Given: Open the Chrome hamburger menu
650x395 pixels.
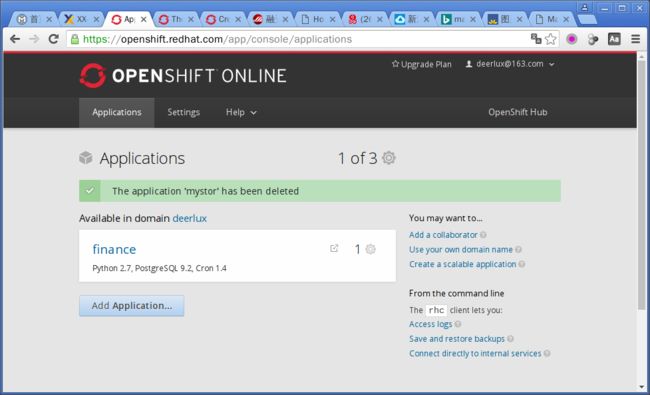Looking at the screenshot, I should (635, 39).
